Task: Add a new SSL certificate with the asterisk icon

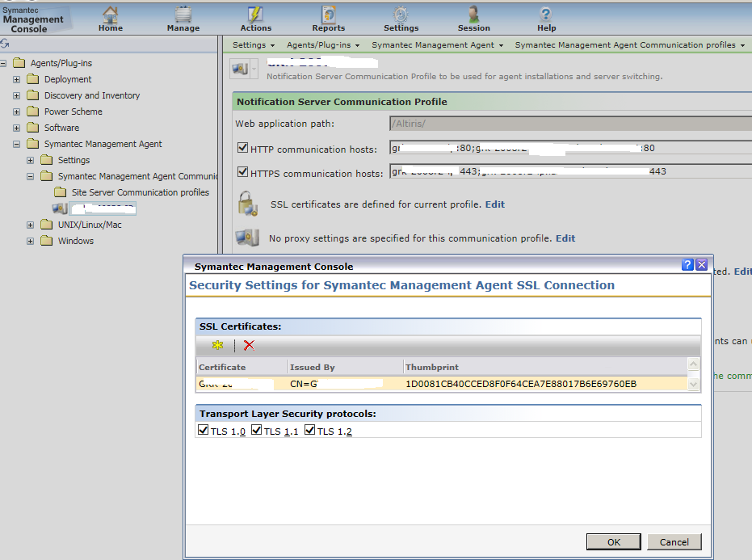Action: pyautogui.click(x=216, y=345)
